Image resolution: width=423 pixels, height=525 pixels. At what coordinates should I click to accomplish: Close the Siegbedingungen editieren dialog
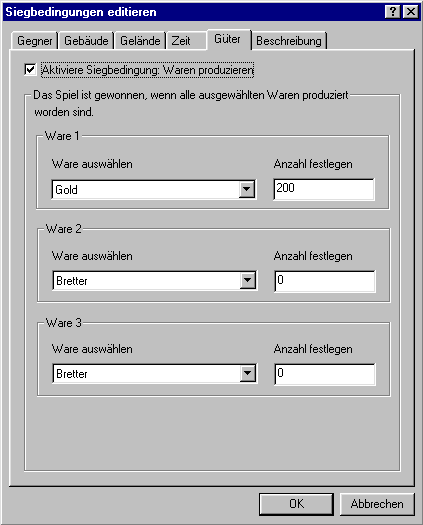(x=410, y=12)
